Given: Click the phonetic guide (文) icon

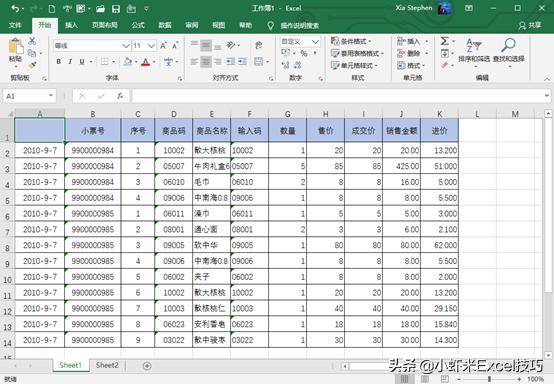Looking at the screenshot, I should coord(168,62).
